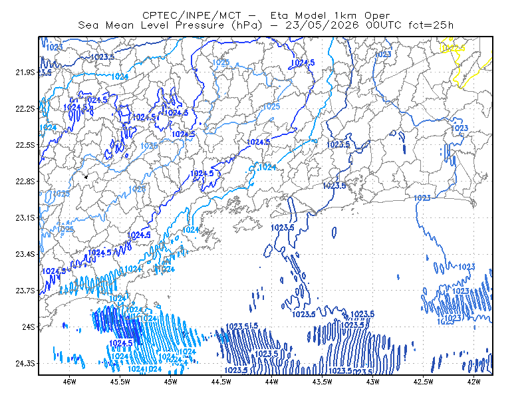
Task: Click the 21.9S latitude axis label
Action: tap(25, 72)
